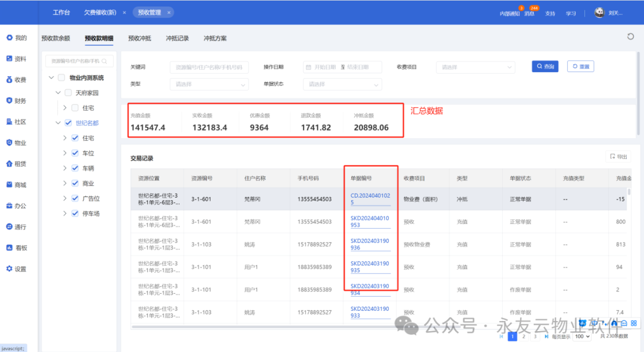Click the 导出 export button
The width and height of the screenshot is (644, 352).
pos(618,156)
